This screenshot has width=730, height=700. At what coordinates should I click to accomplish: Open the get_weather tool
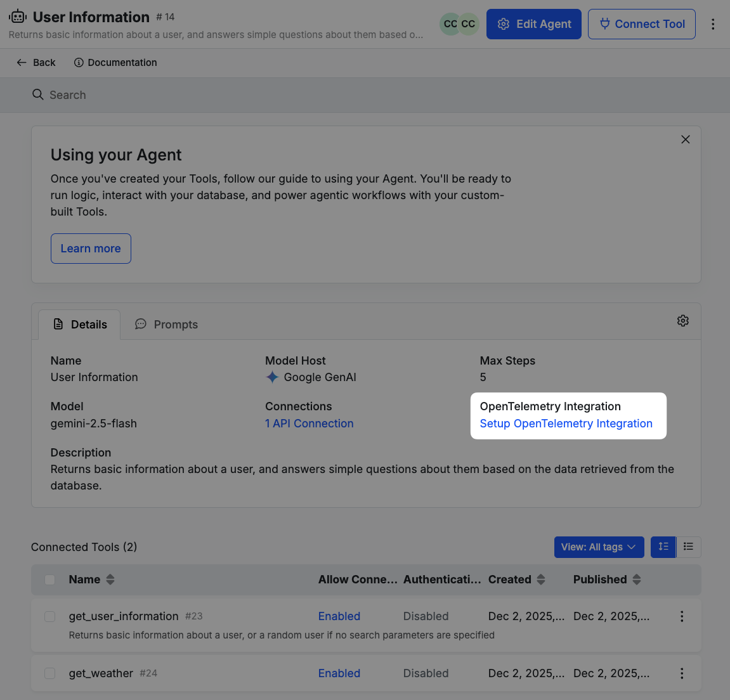tap(101, 673)
